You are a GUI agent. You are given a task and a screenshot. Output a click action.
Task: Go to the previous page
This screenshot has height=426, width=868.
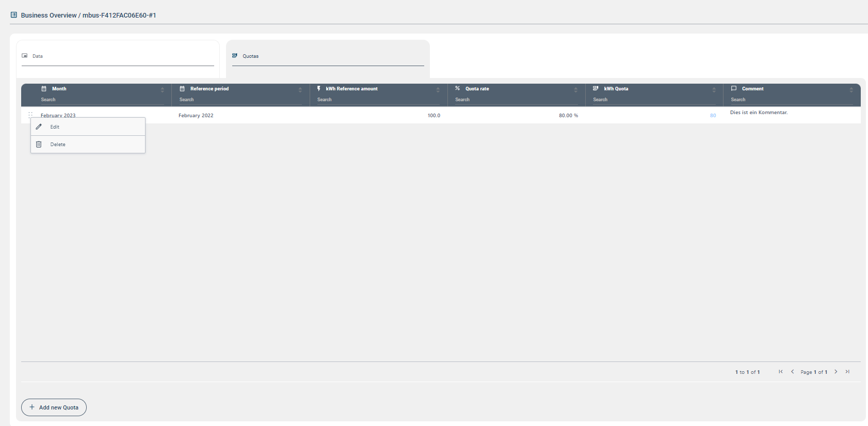click(793, 372)
